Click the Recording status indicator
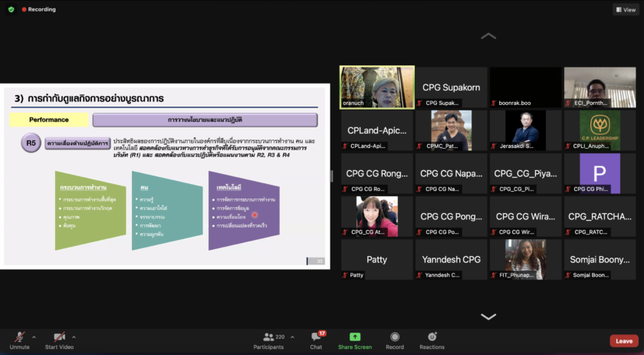644x355 pixels. 38,9
